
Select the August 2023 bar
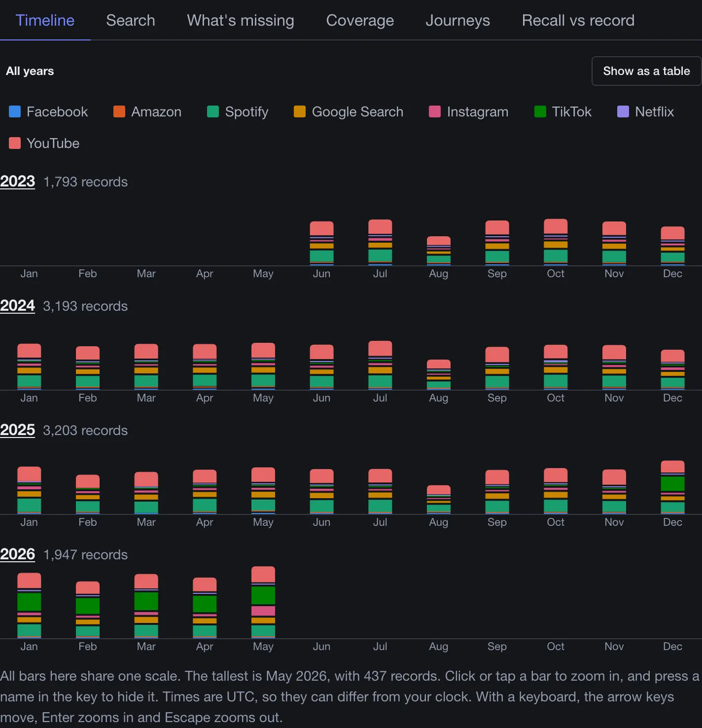click(439, 251)
